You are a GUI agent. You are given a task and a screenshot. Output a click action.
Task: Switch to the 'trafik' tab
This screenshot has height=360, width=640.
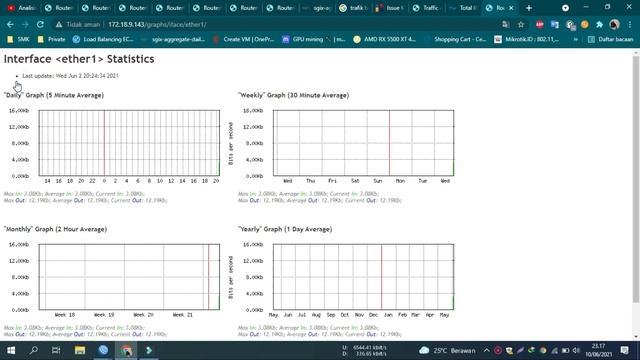pyautogui.click(x=354, y=8)
